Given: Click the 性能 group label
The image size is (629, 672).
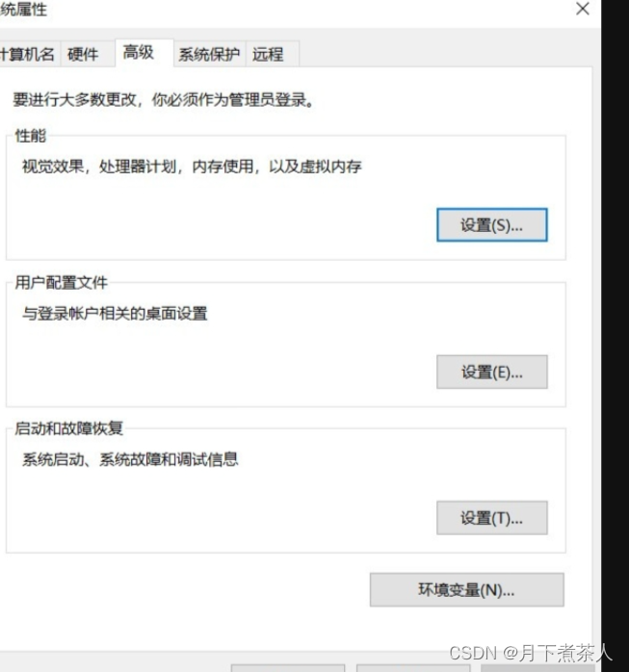Looking at the screenshot, I should pos(31,136).
